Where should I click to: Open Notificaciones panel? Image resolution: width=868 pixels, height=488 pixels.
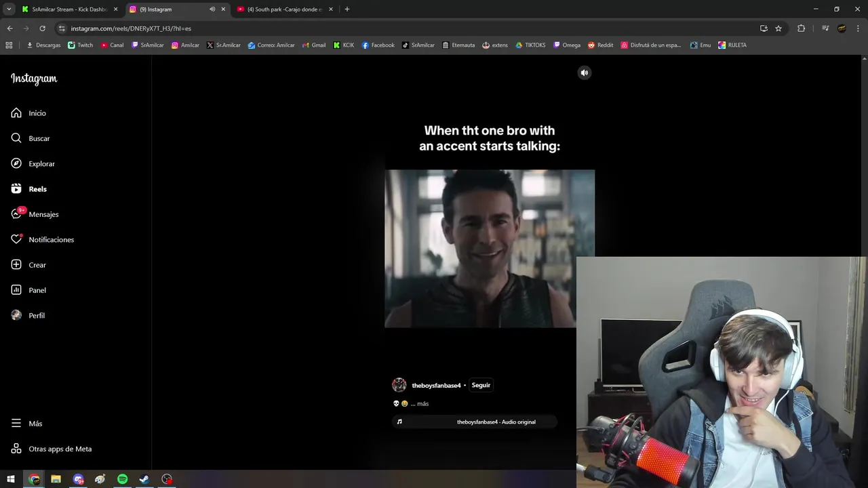(x=51, y=240)
